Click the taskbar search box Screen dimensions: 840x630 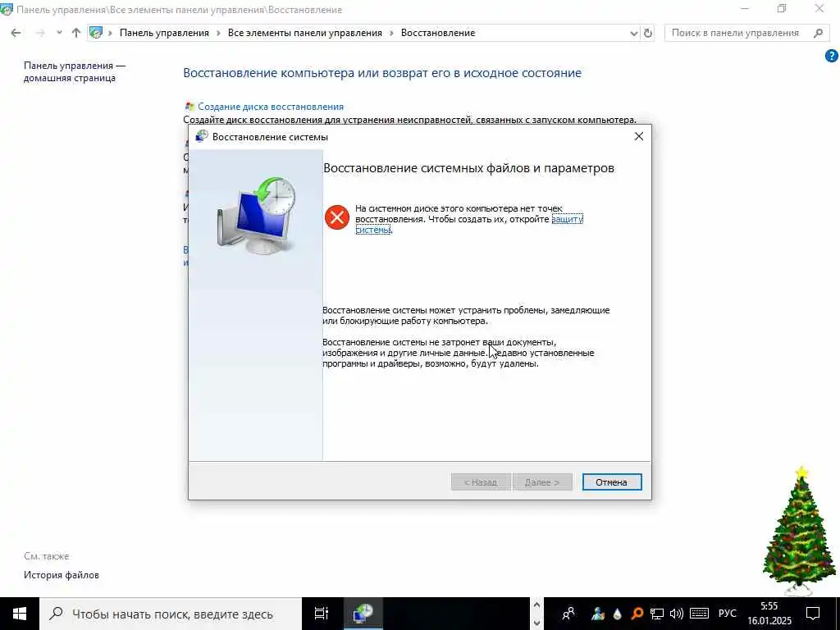(x=171, y=614)
